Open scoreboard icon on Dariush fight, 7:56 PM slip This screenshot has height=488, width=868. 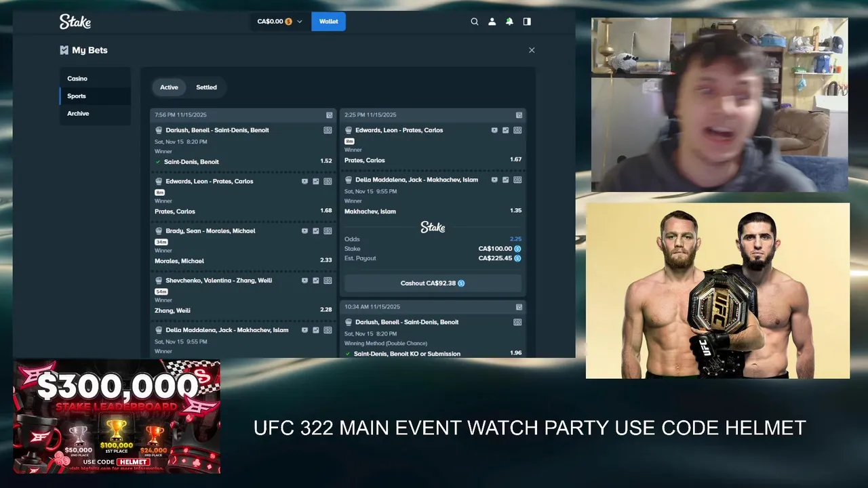point(328,130)
